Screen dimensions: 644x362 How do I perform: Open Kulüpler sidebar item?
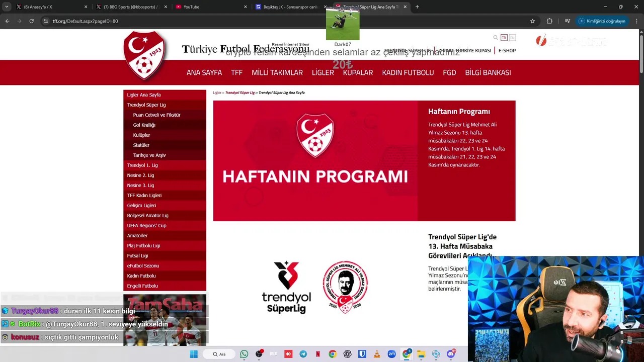[165, 135]
